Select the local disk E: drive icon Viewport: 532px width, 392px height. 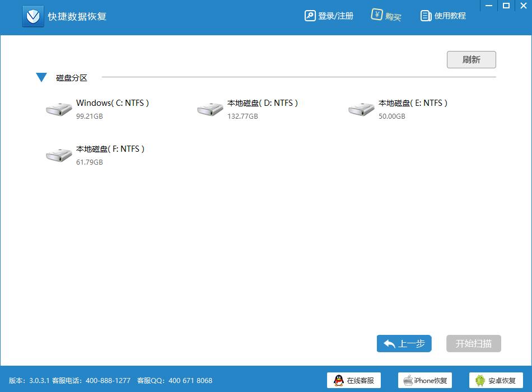click(x=361, y=109)
